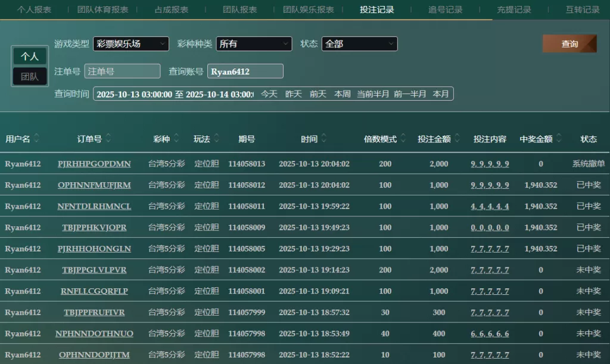Open the 状态 dropdown set to 全部

[x=359, y=44]
